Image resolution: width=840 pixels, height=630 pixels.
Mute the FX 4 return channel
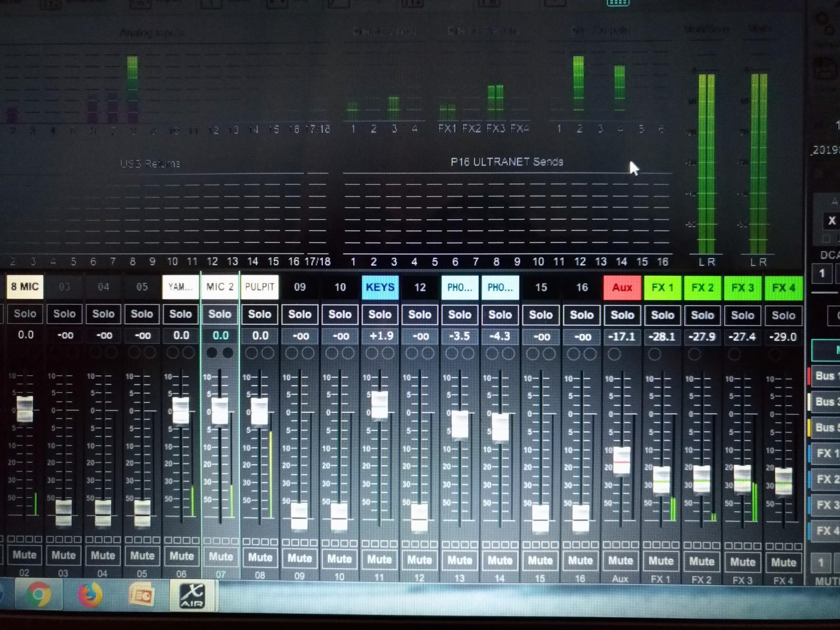(x=783, y=563)
